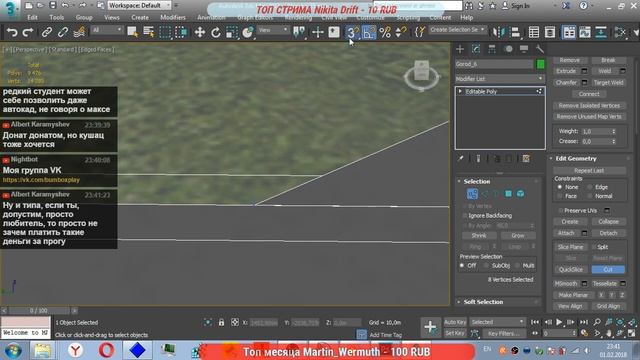The image size is (640, 360).
Task: Click the Remove Isolated Vertices button
Action: click(589, 105)
